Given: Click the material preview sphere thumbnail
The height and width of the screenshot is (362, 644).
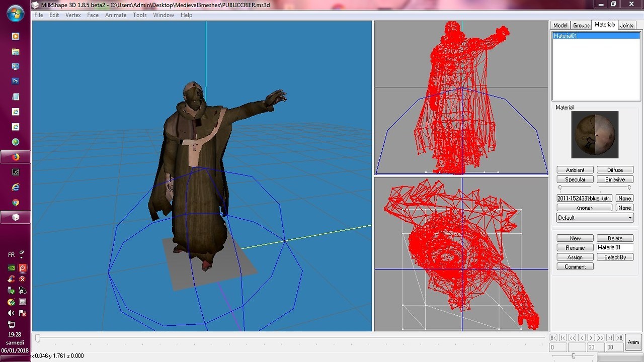Looking at the screenshot, I should [595, 135].
